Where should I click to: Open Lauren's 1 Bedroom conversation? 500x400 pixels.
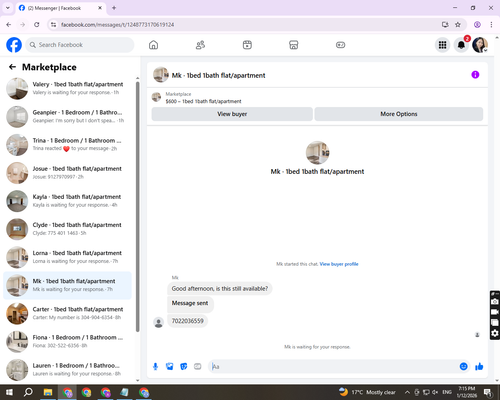[x=68, y=370]
